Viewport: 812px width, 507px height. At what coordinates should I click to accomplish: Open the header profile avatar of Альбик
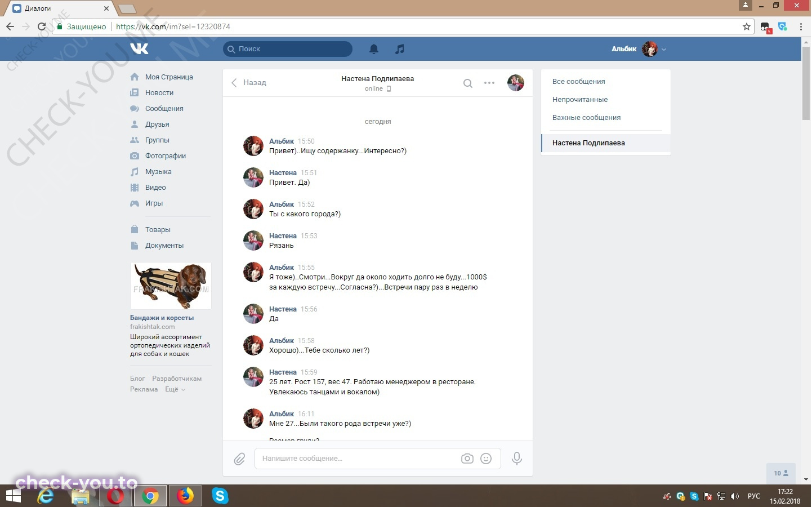click(x=650, y=49)
